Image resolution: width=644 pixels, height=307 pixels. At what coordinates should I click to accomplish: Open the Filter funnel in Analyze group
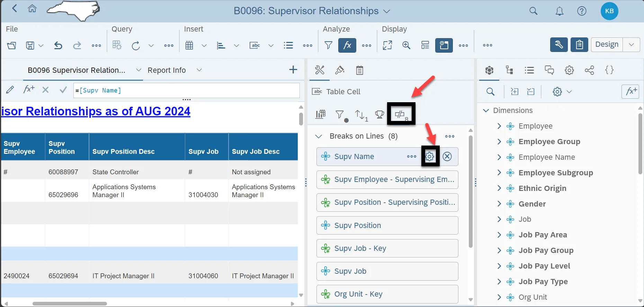328,45
